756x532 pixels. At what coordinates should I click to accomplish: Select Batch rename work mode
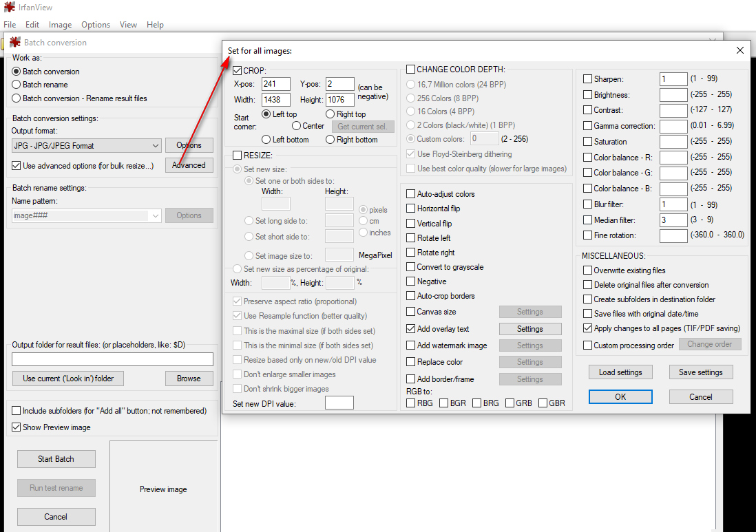pyautogui.click(x=16, y=85)
